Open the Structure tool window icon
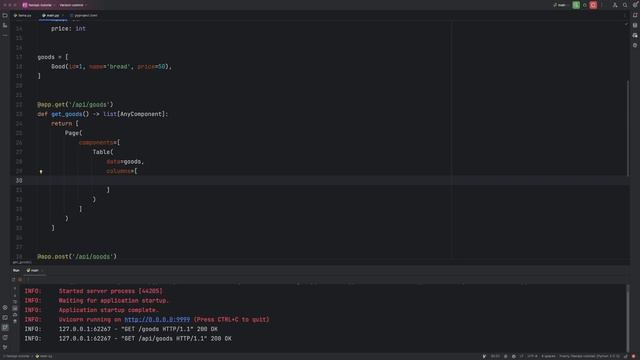The width and height of the screenshot is (640, 360). pos(5,25)
